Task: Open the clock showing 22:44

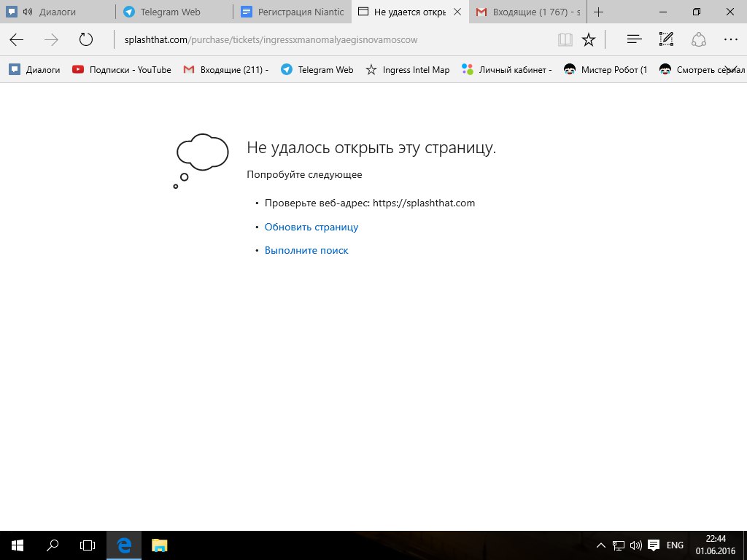Action: click(x=716, y=545)
